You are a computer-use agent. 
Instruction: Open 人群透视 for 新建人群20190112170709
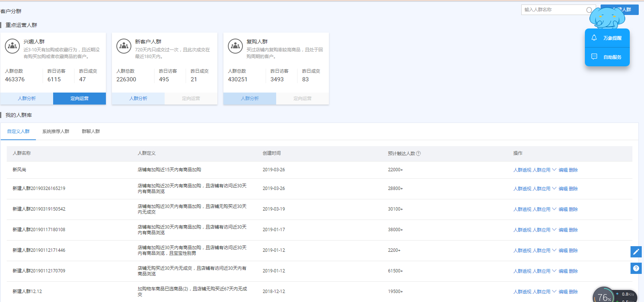point(522,271)
